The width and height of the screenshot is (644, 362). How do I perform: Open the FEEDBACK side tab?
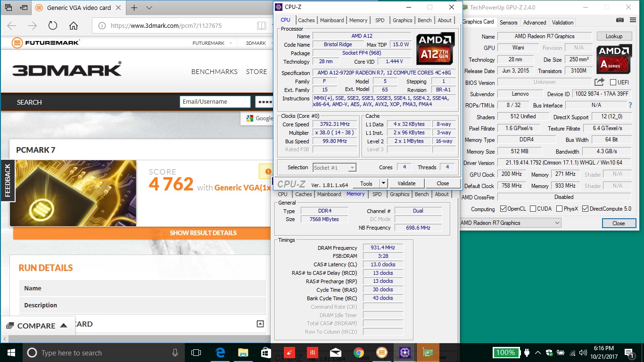(x=8, y=180)
